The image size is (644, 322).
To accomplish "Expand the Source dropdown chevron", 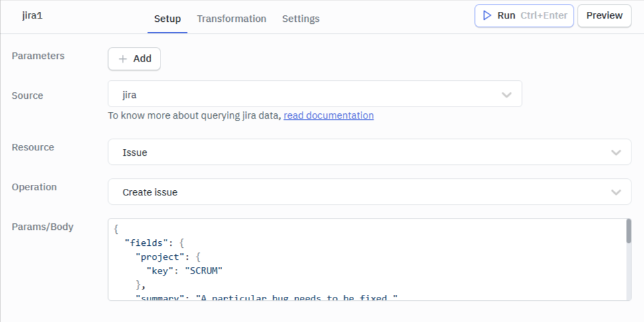I will tap(507, 95).
